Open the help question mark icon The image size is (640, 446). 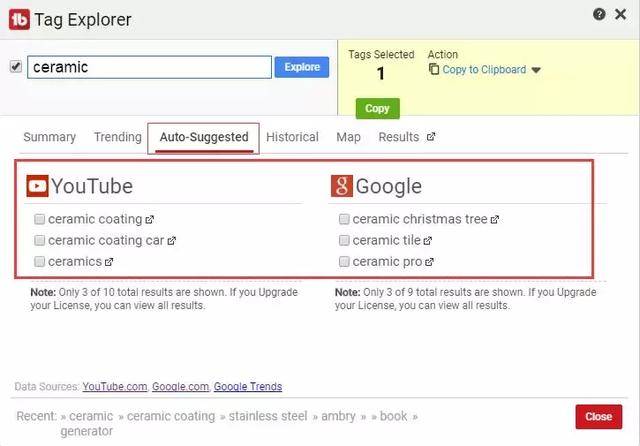point(599,14)
